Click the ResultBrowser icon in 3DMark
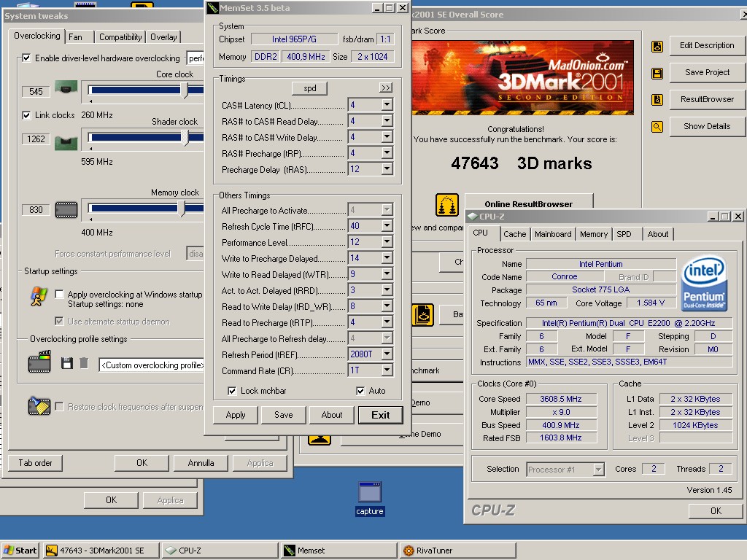747x560 pixels. 657,100
